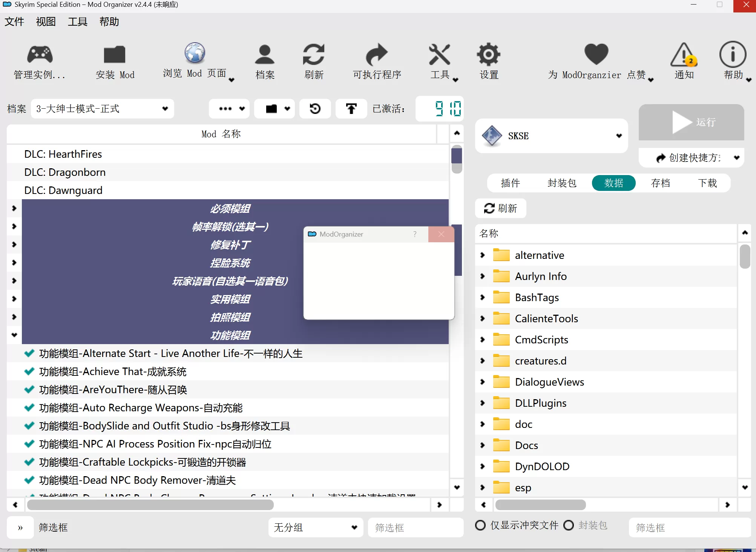This screenshot has width=756, height=552.
Task: Click the 运行 run button
Action: click(691, 122)
